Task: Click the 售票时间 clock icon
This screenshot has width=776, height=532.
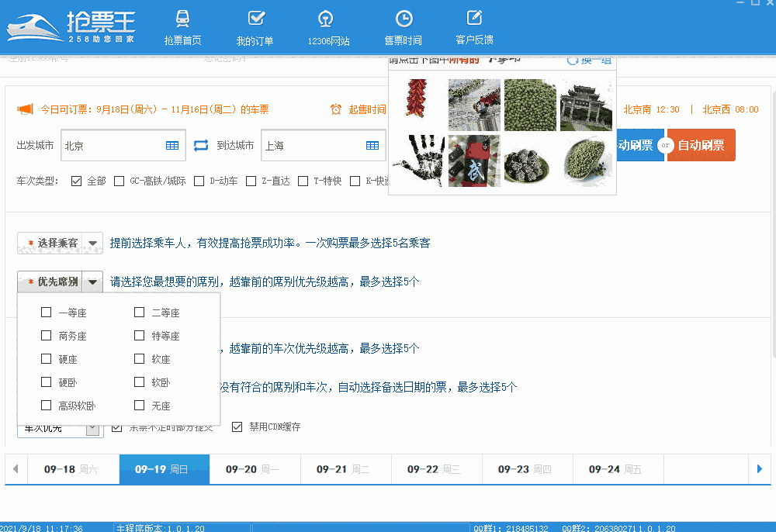Action: pos(404,17)
